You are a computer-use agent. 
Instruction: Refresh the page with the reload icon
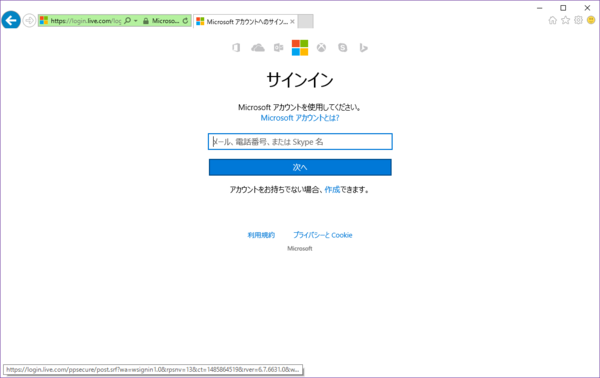[185, 21]
